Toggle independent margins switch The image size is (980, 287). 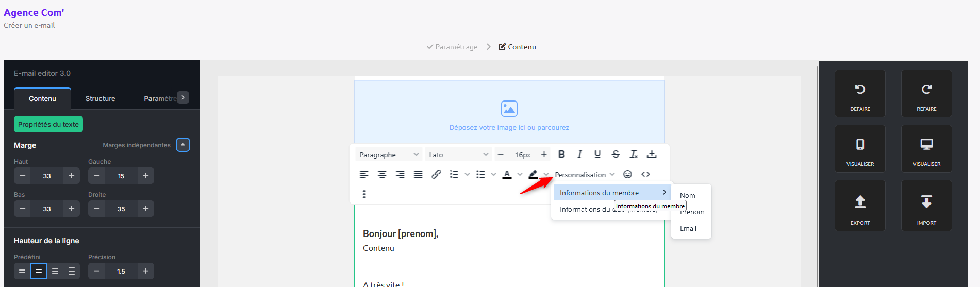183,145
